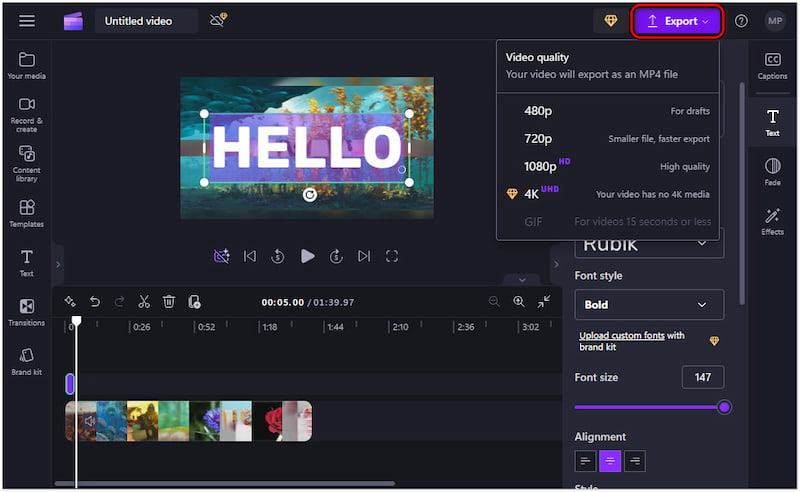Screen dimensions: 800x492
Task: Click the Untitled video title field
Action: 146,21
